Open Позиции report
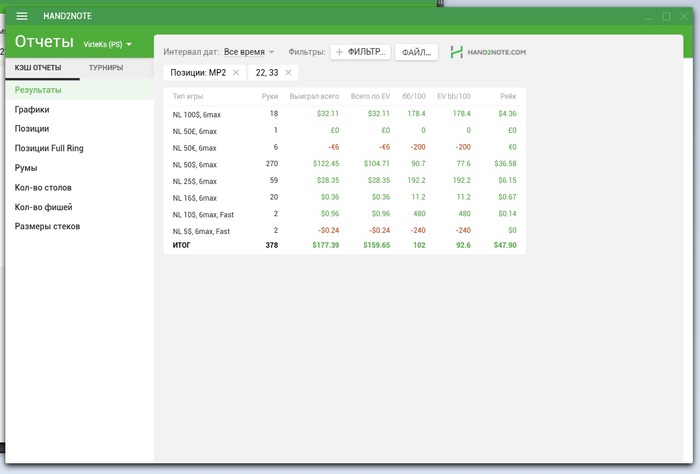Image resolution: width=700 pixels, height=474 pixels. click(32, 129)
